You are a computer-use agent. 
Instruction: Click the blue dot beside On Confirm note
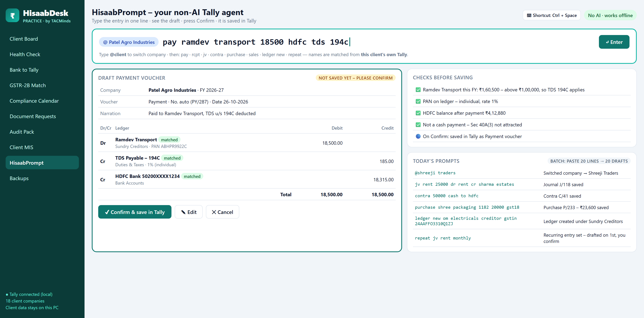pyautogui.click(x=418, y=136)
